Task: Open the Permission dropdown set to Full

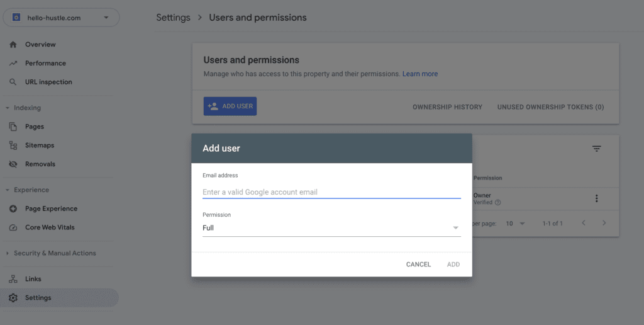Action: click(331, 228)
